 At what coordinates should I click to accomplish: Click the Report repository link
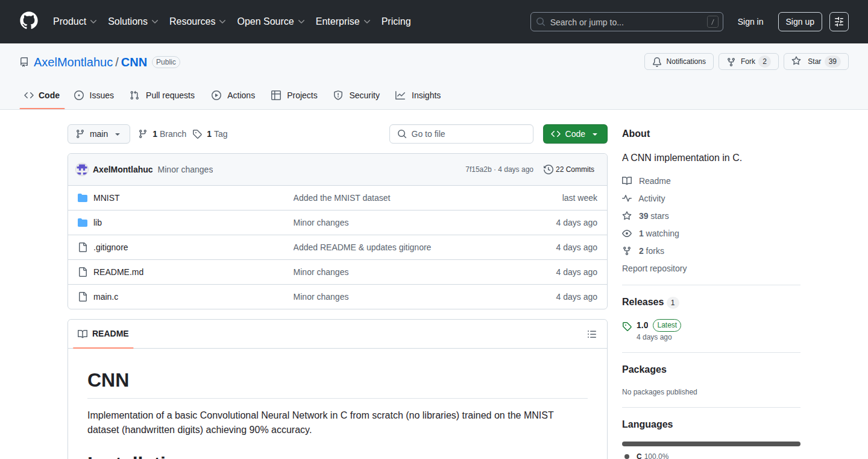pyautogui.click(x=655, y=268)
